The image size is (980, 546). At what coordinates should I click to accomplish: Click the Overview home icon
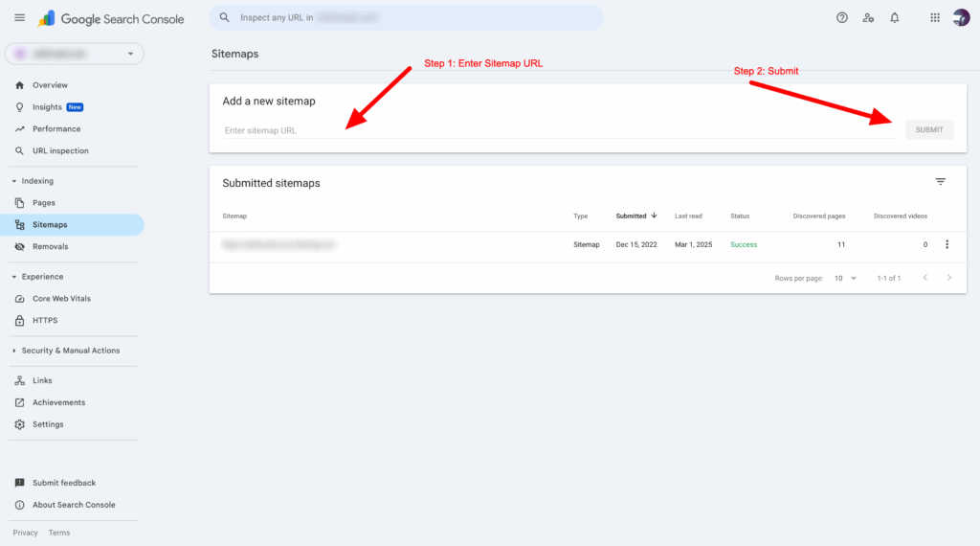(x=19, y=85)
